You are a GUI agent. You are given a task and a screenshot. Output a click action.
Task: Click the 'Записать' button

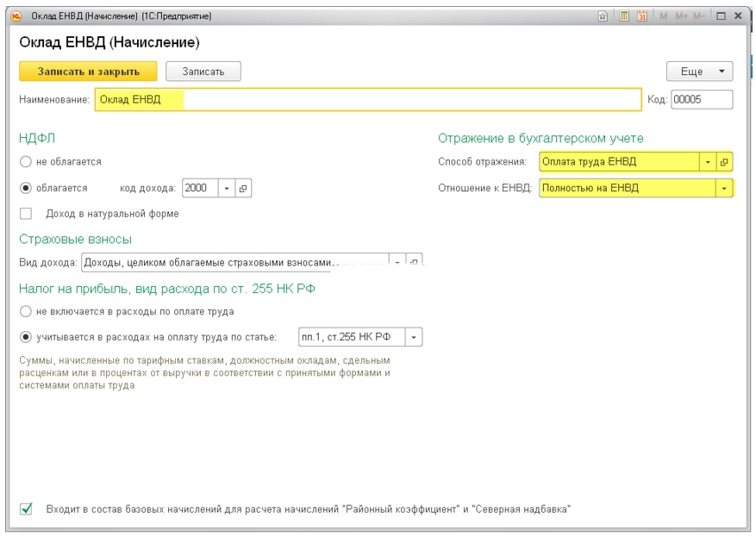[x=203, y=72]
